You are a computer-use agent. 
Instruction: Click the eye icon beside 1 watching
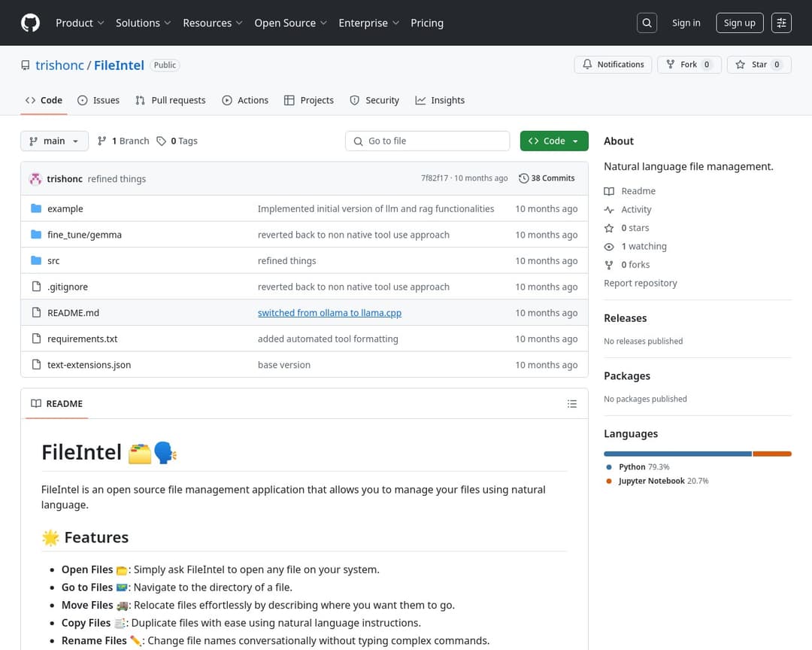pyautogui.click(x=609, y=247)
